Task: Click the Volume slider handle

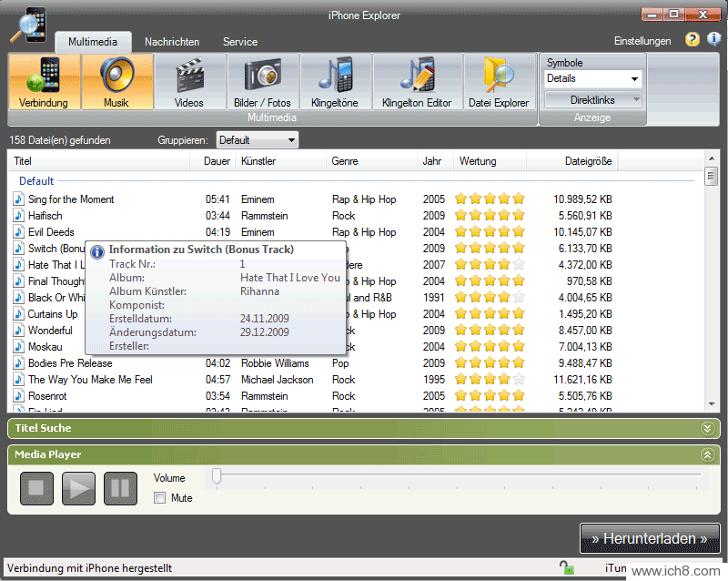Action: click(x=217, y=476)
